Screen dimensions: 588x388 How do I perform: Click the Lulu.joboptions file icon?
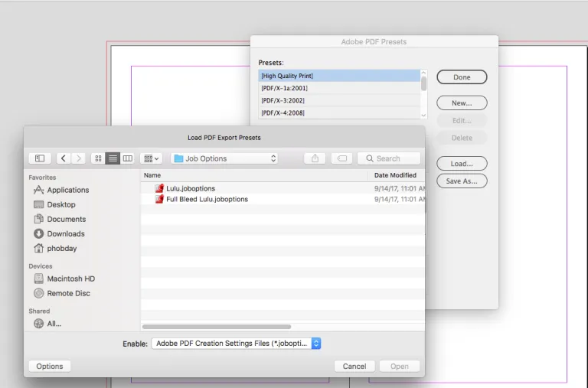tap(159, 188)
